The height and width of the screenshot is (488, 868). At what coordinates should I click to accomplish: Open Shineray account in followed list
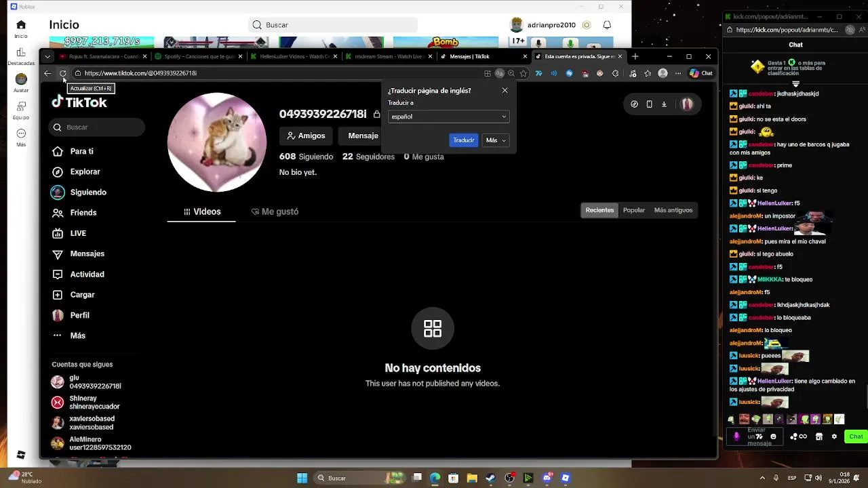point(85,403)
